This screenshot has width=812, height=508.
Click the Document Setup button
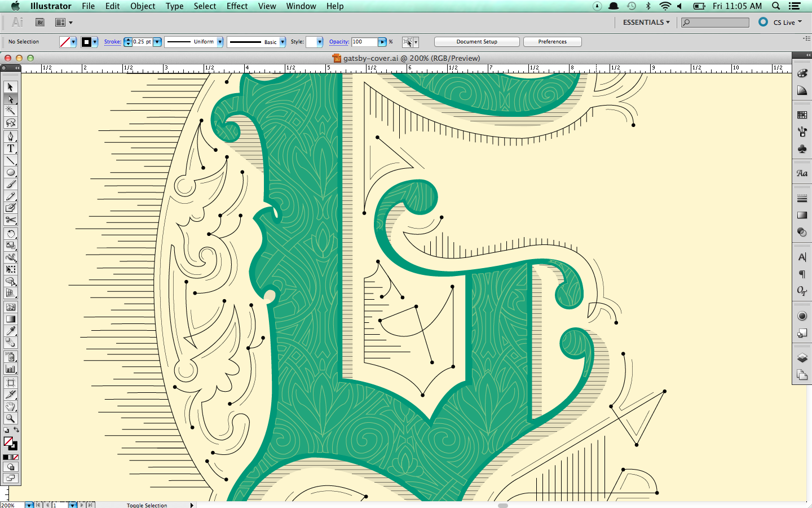tap(477, 42)
